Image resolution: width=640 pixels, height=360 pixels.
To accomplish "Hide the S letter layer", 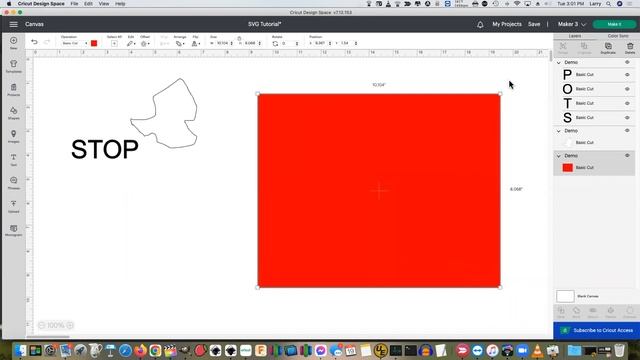I will tap(627, 118).
